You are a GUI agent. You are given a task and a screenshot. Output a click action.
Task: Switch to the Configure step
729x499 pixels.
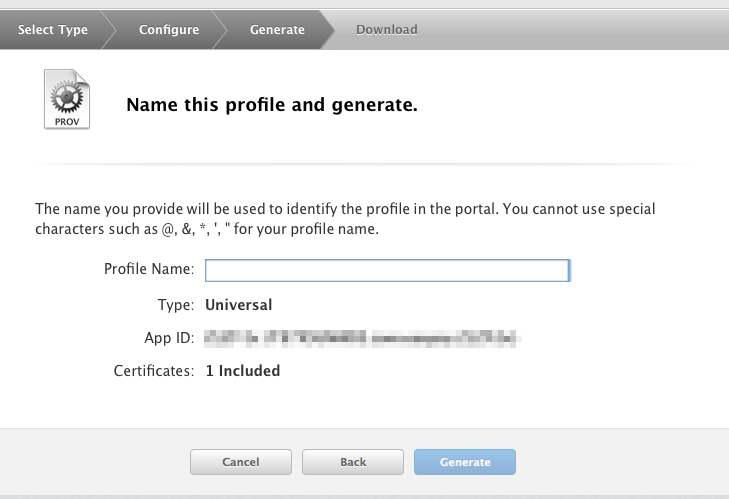[x=167, y=30]
